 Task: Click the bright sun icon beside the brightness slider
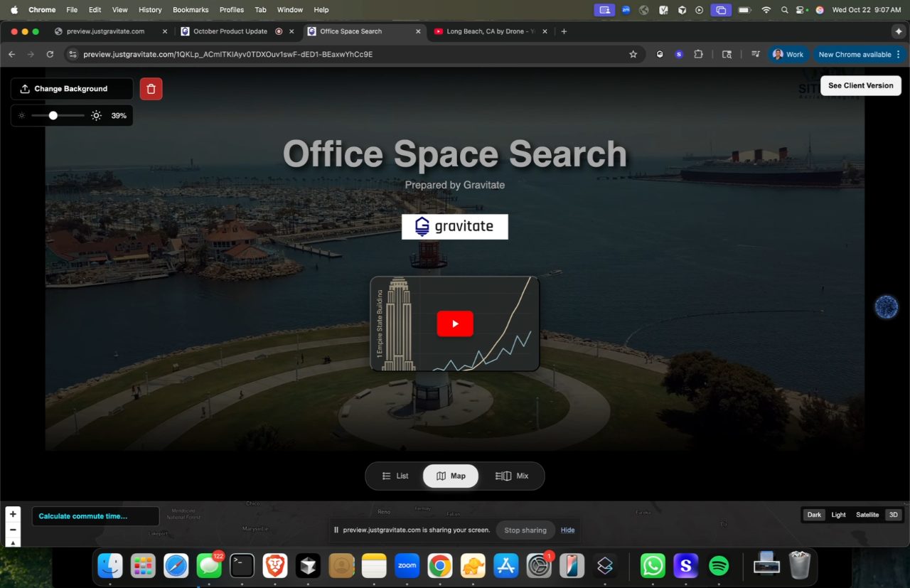click(x=97, y=115)
